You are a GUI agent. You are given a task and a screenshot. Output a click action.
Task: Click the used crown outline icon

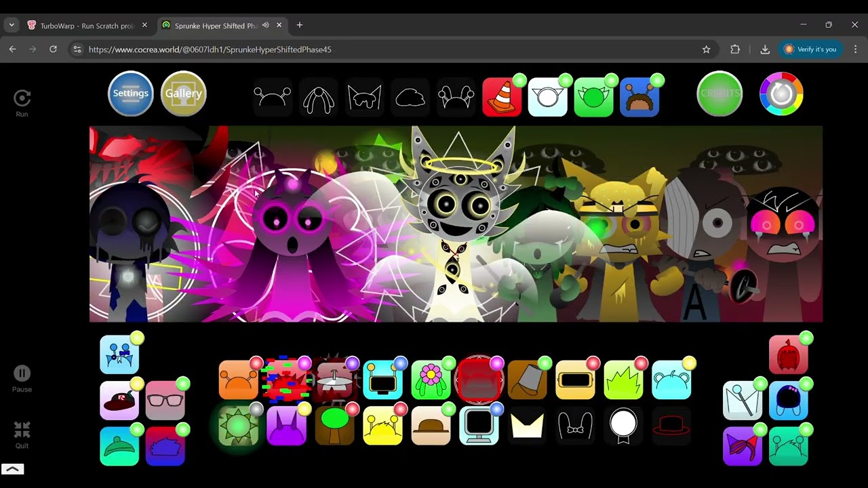pyautogui.click(x=528, y=426)
